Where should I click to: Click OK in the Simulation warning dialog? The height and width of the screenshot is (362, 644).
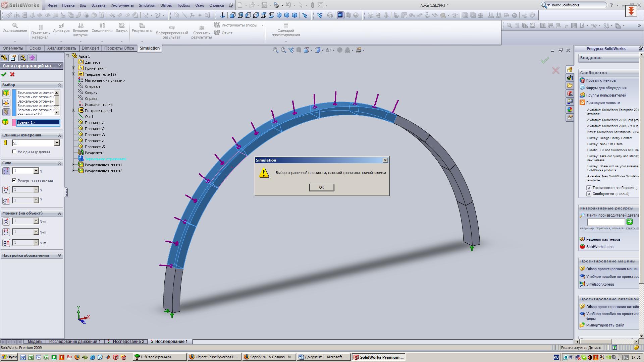coord(321,187)
